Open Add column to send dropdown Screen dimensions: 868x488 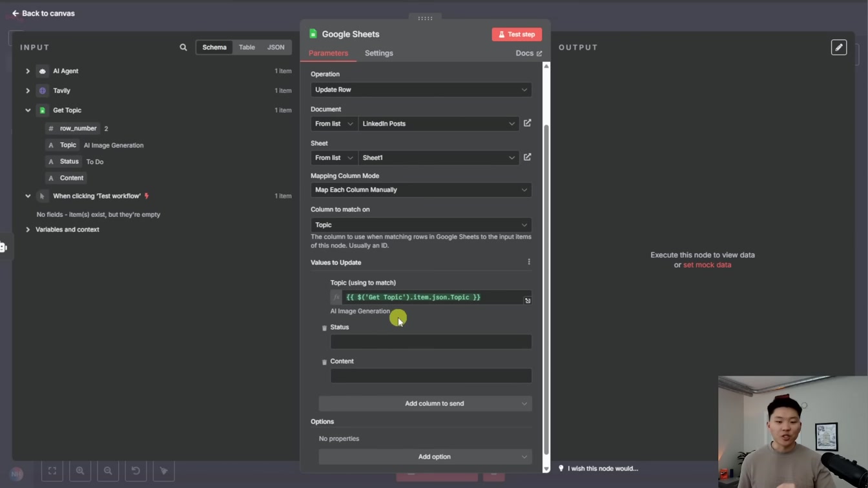click(x=425, y=403)
